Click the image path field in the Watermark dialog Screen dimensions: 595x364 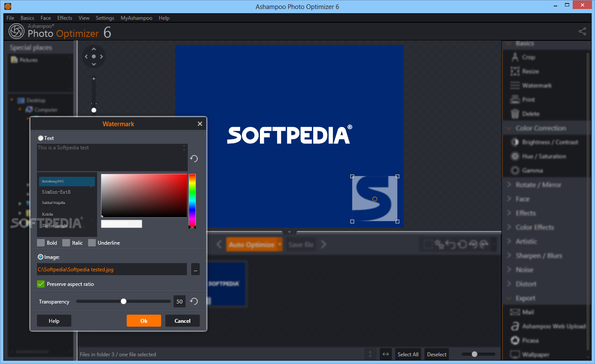point(112,269)
